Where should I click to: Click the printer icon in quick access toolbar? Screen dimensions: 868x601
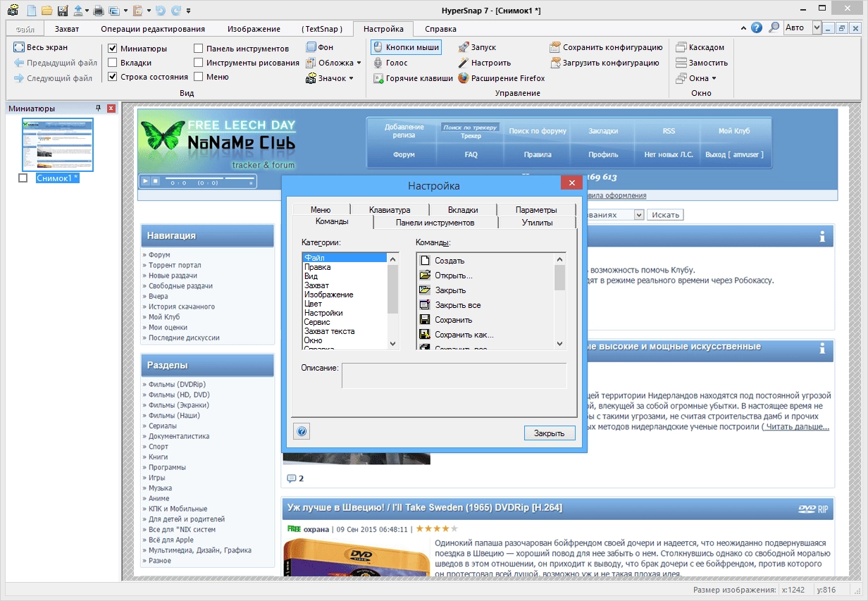coord(99,10)
